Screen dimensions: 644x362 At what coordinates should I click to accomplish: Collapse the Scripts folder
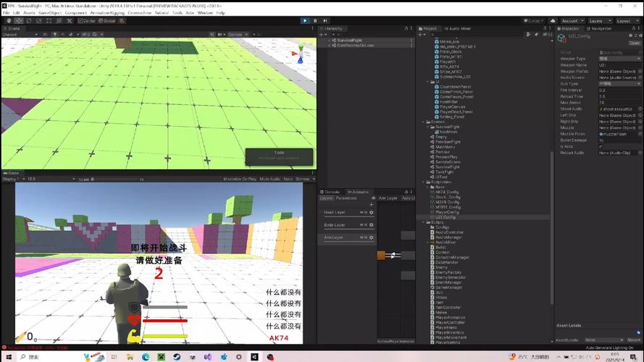(424, 222)
